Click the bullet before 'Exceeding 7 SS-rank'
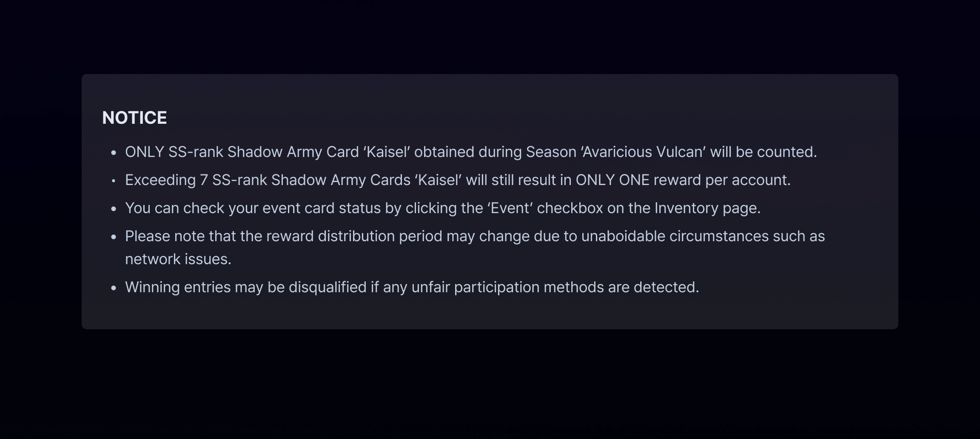Screen dimensions: 980x439 pyautogui.click(x=114, y=180)
